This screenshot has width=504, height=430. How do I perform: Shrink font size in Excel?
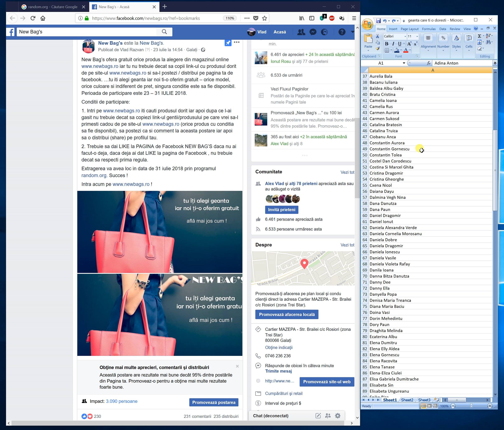pos(415,44)
